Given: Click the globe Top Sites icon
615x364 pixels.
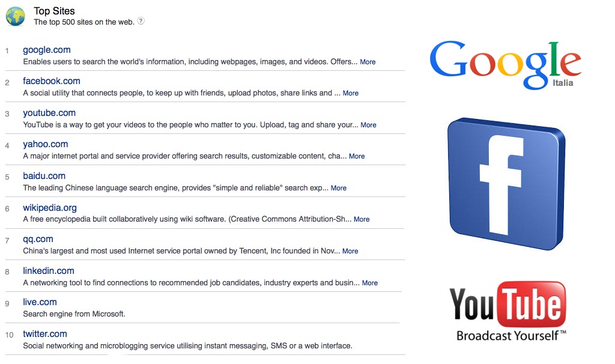Looking at the screenshot, I should tap(15, 16).
